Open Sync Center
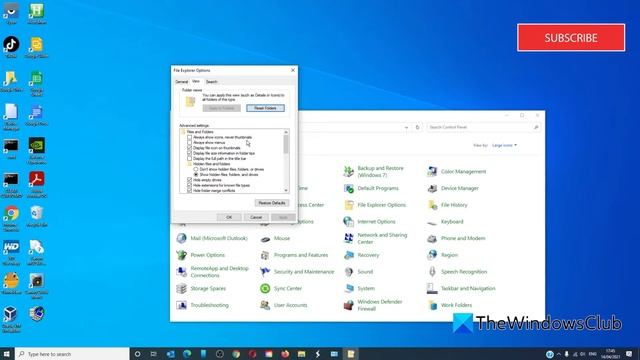The height and width of the screenshot is (360, 640). pos(281,289)
